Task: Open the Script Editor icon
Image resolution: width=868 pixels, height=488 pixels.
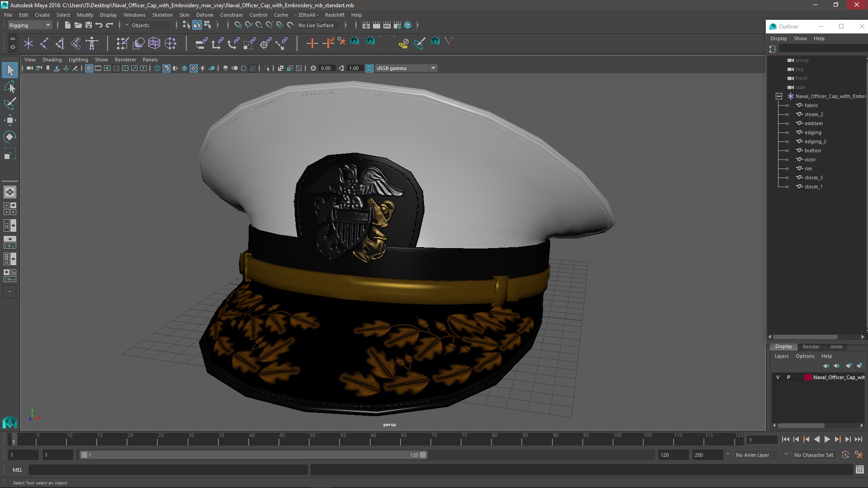Action: pos(859,470)
